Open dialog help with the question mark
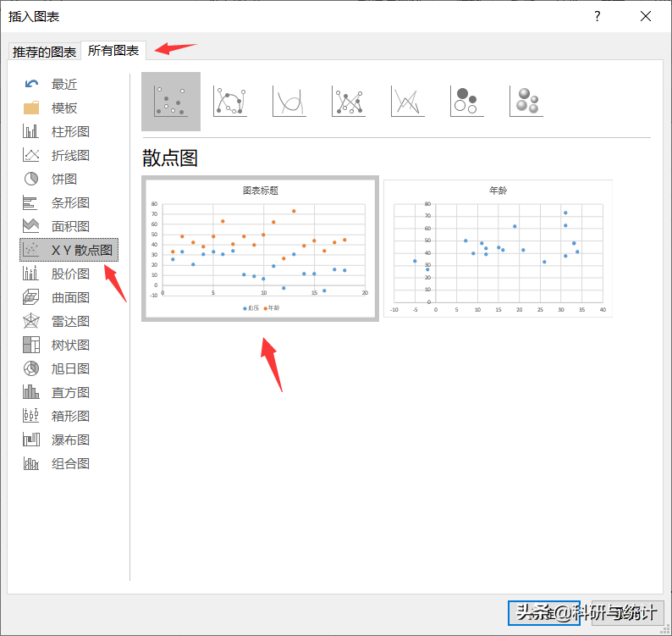This screenshot has height=636, width=672. 598,16
